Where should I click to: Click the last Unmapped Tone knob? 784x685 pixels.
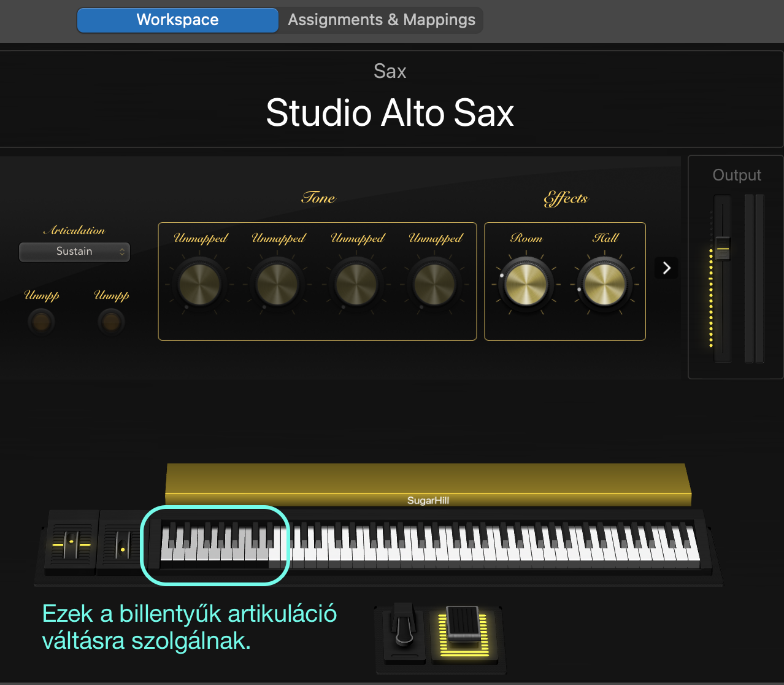click(434, 285)
